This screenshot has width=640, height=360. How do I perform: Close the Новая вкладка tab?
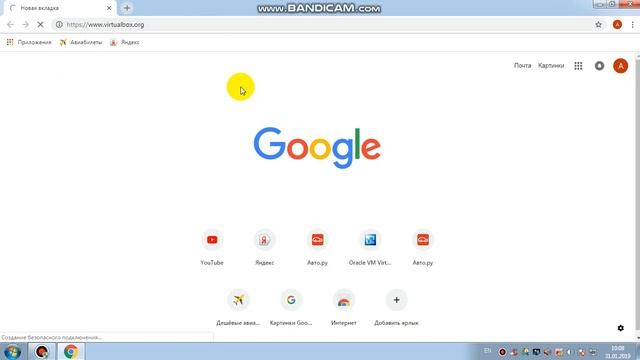pos(109,8)
